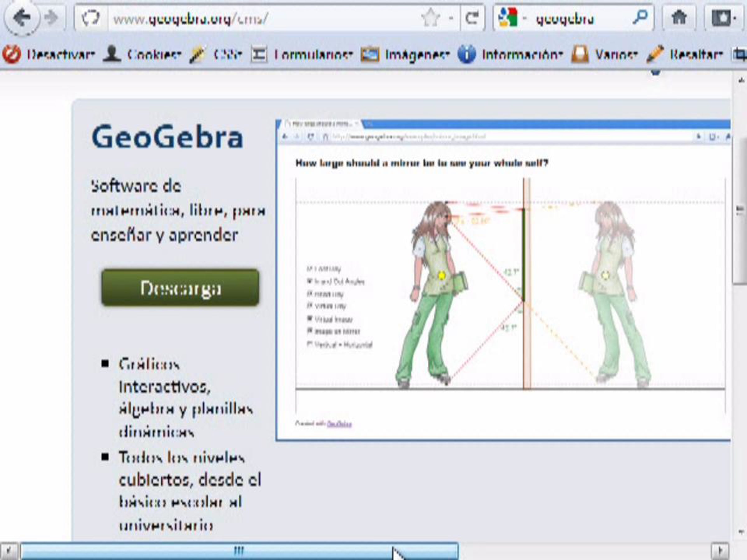Go to the browser home page icon

pos(679,18)
